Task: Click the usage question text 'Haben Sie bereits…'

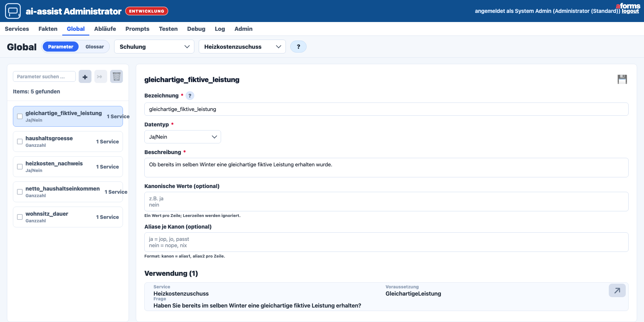Action: [x=257, y=306]
